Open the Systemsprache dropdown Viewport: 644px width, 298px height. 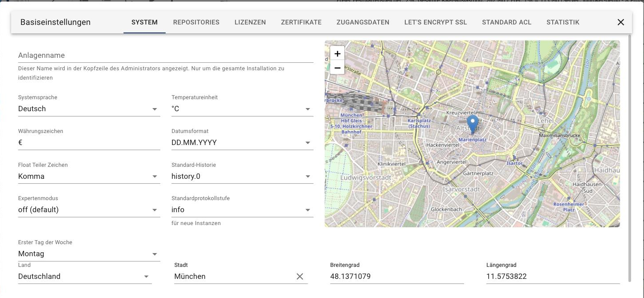point(89,109)
